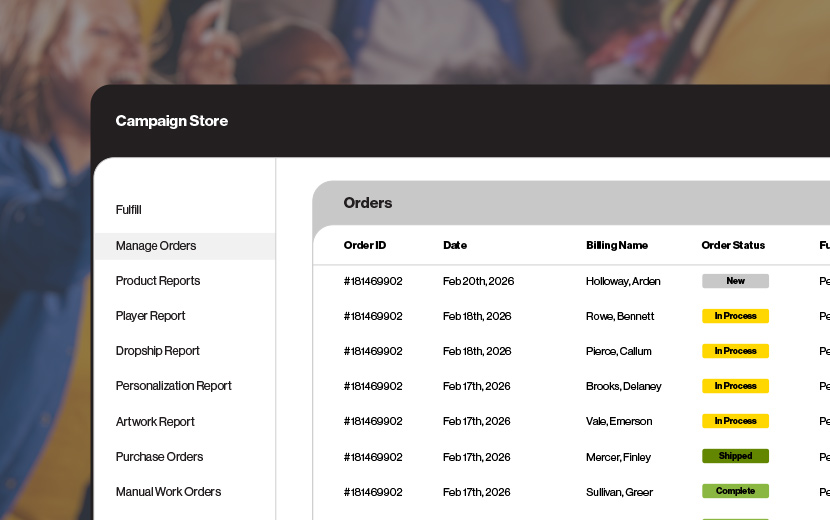This screenshot has height=520, width=830.
Task: Open order ID for Vale, Emerson
Action: (x=373, y=421)
